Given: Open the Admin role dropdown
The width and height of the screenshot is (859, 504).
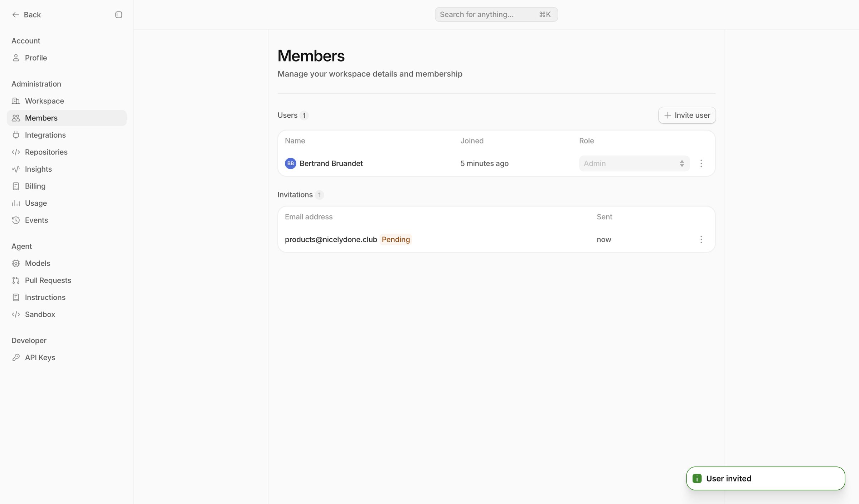Looking at the screenshot, I should click(x=634, y=163).
